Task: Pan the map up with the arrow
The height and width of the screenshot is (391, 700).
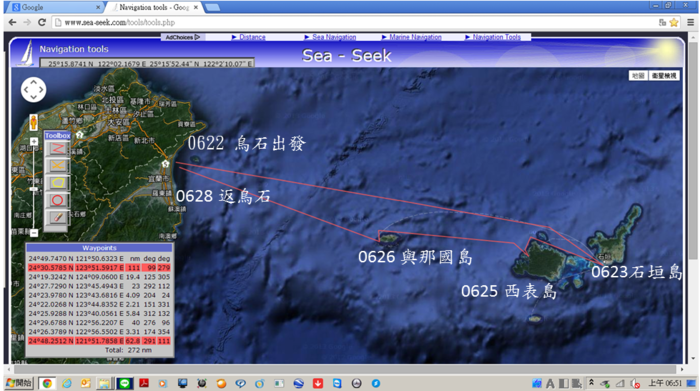Action: click(33, 83)
